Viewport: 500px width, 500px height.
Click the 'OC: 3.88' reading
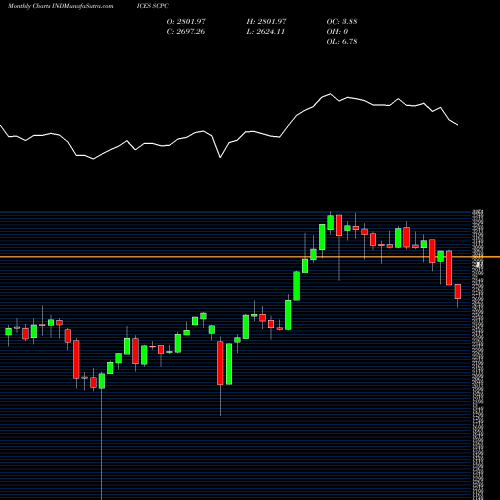[x=342, y=22]
